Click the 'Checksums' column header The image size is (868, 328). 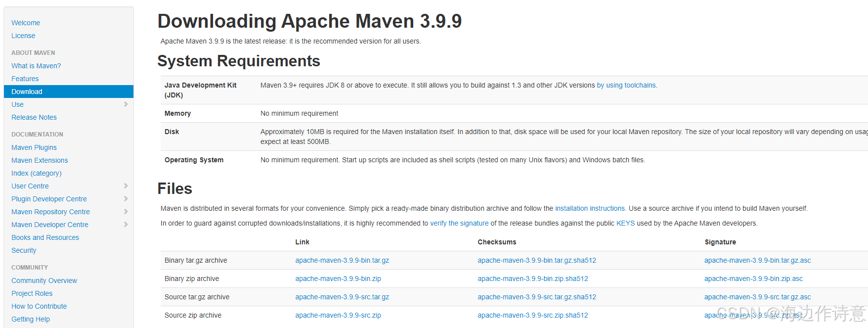497,242
